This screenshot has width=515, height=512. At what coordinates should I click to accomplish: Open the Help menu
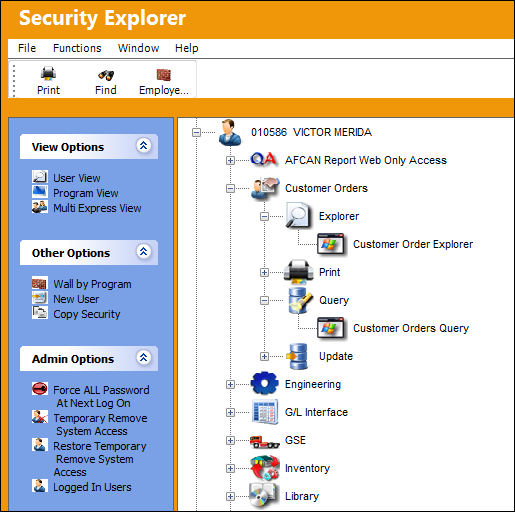point(187,48)
